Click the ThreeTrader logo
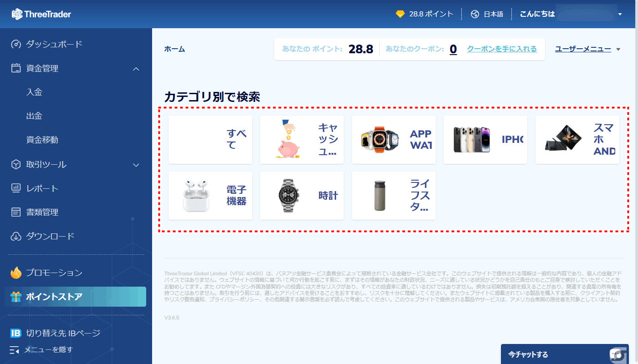This screenshot has width=638, height=364. point(41,14)
